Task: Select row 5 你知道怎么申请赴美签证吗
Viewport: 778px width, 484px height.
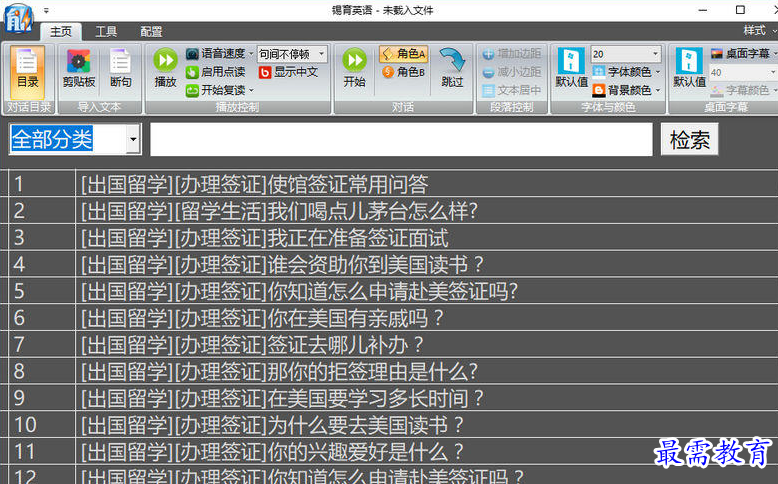Action: pos(389,291)
